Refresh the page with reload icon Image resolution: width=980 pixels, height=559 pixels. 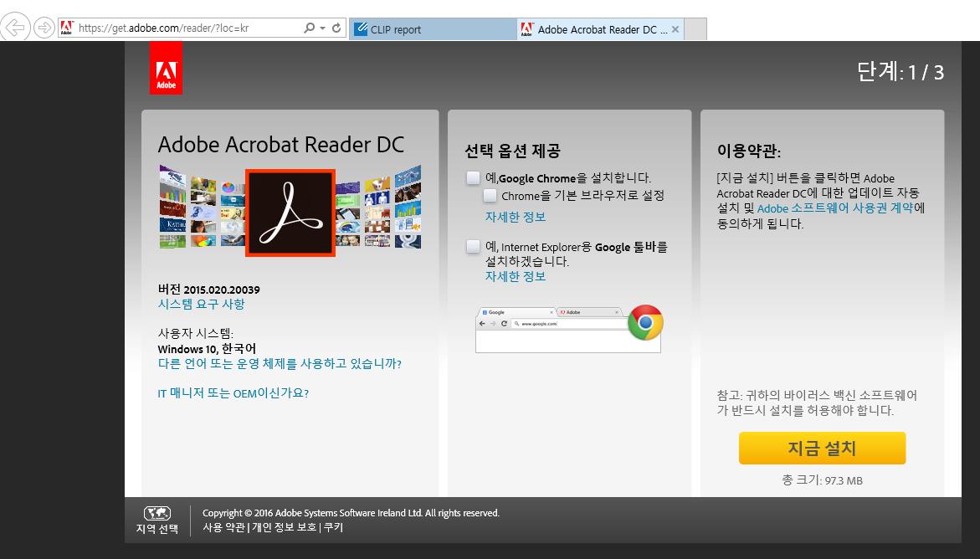[336, 28]
